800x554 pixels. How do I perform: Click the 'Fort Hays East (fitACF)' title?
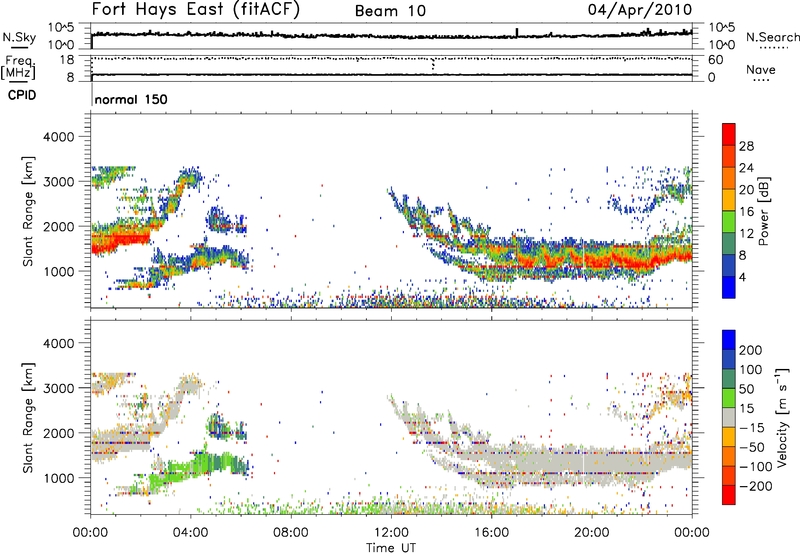[196, 10]
